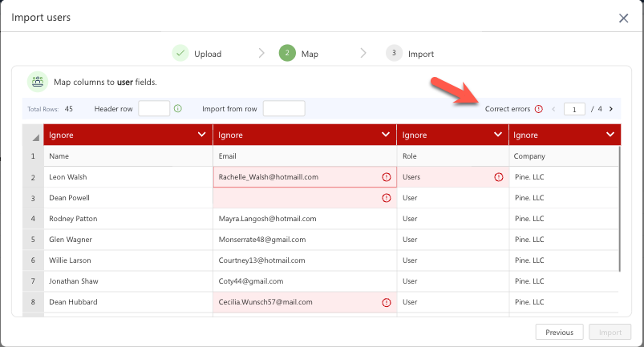Go to previous error page arrow
The width and height of the screenshot is (644, 347).
[553, 109]
